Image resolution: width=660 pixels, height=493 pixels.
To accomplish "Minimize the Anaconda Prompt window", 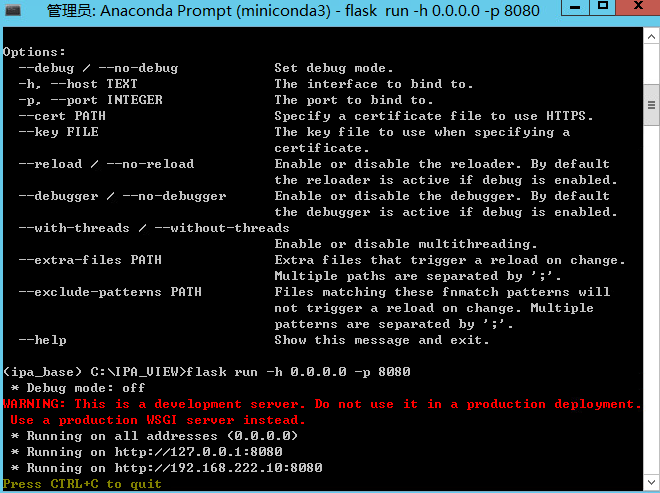I will coord(575,7).
